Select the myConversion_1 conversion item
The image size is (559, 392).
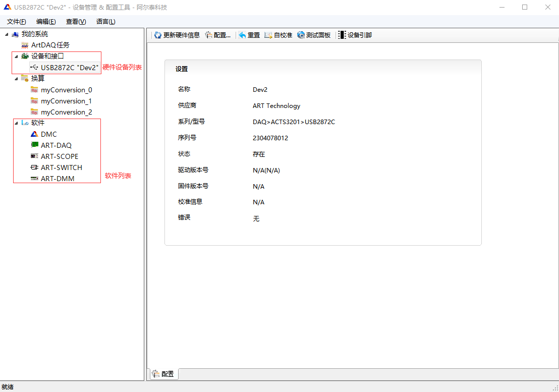tap(66, 101)
